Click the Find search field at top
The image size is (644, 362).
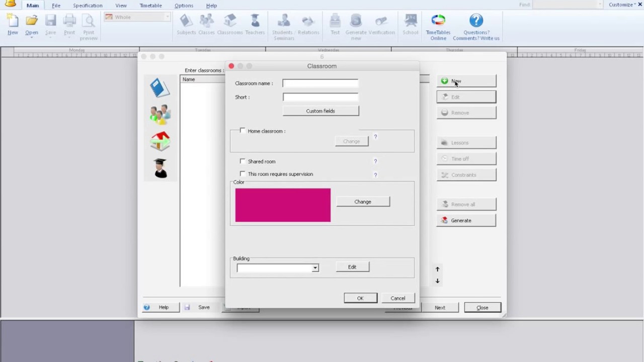click(568, 5)
